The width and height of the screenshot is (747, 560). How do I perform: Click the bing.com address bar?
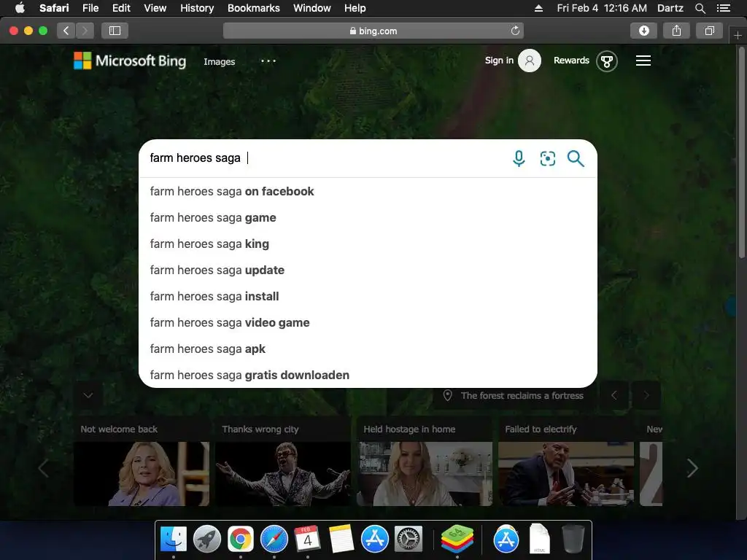pos(373,31)
